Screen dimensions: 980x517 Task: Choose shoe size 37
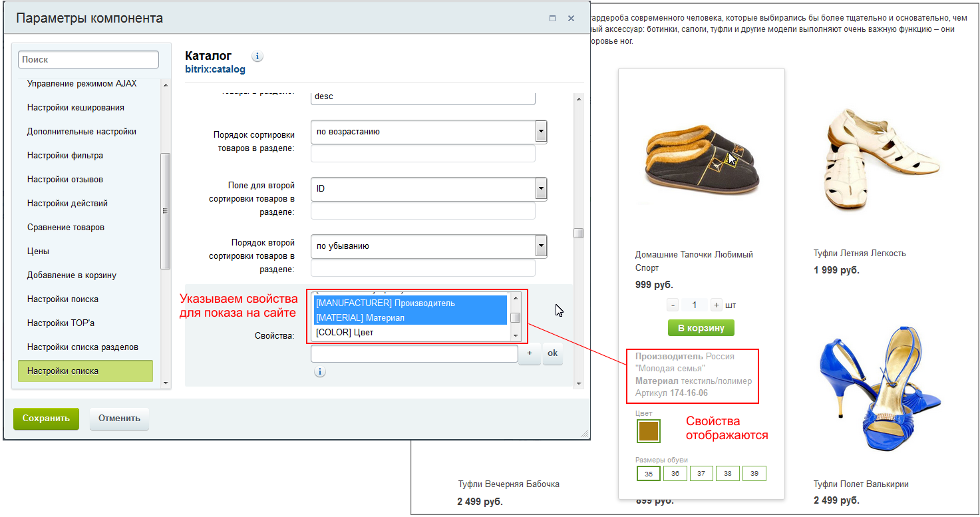tap(701, 473)
